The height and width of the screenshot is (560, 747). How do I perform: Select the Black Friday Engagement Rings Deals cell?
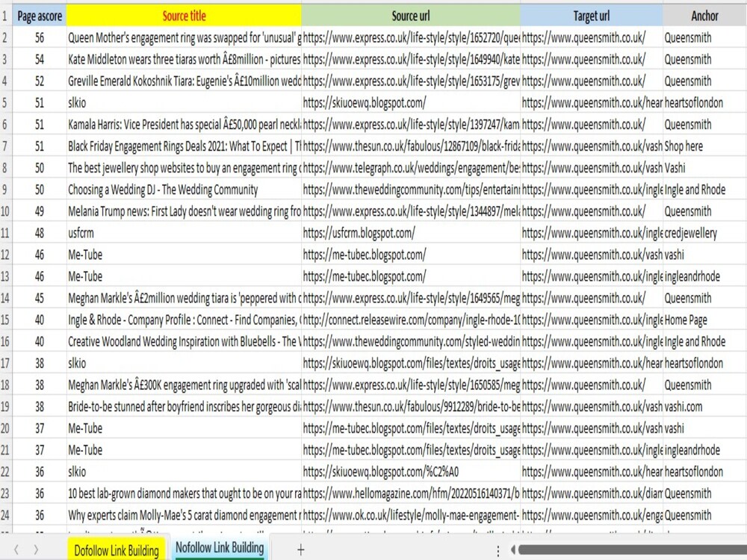(184, 146)
